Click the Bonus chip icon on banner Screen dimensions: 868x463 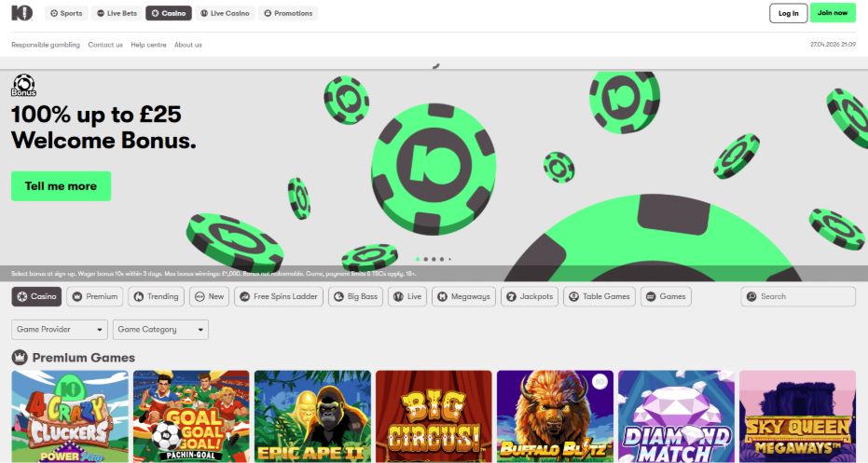tap(24, 86)
